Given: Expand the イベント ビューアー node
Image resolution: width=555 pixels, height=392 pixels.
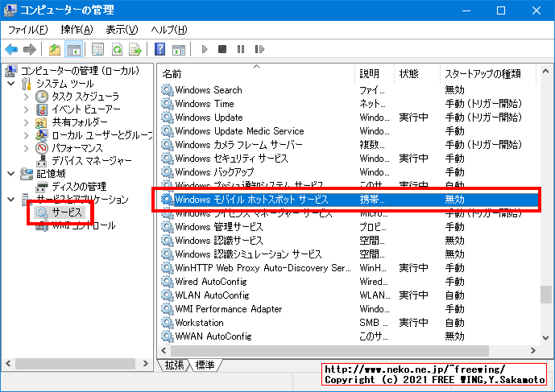Looking at the screenshot, I should pyautogui.click(x=27, y=109).
